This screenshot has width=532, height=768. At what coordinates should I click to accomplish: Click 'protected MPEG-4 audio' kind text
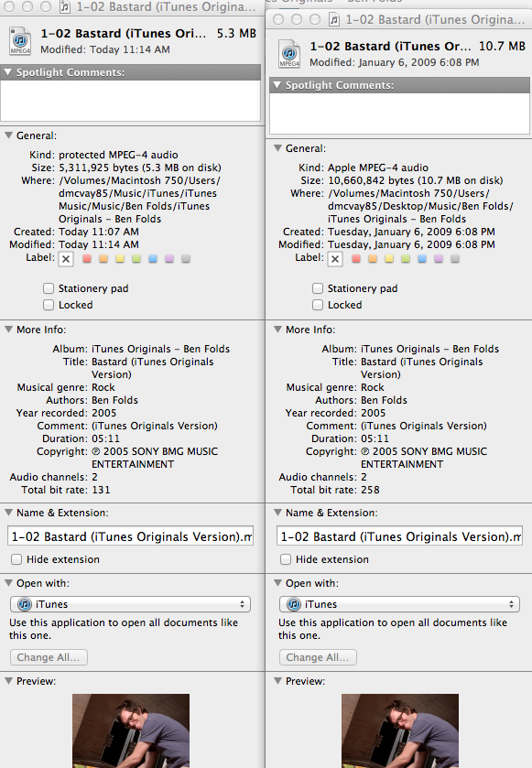[x=118, y=155]
